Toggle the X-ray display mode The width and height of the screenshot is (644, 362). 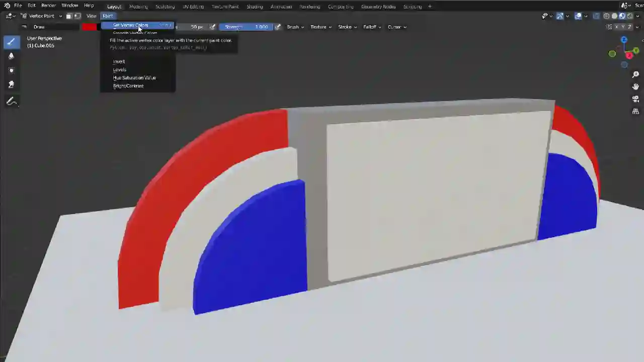tap(597, 16)
